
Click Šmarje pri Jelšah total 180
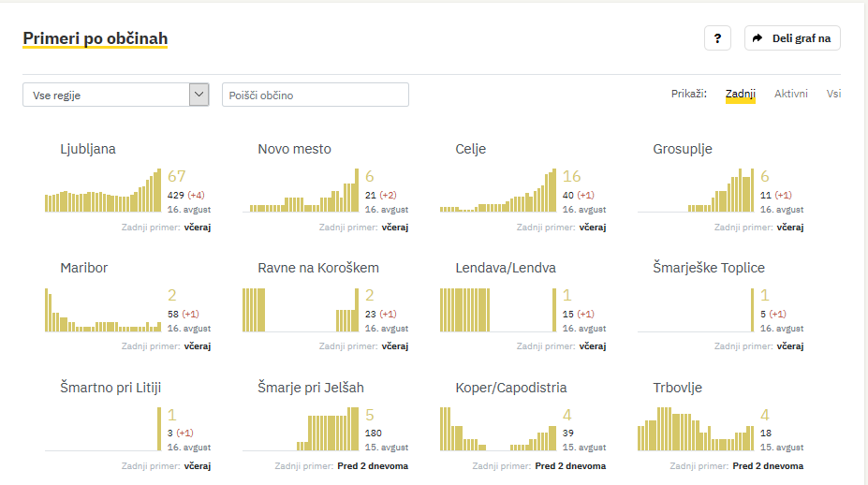click(373, 433)
